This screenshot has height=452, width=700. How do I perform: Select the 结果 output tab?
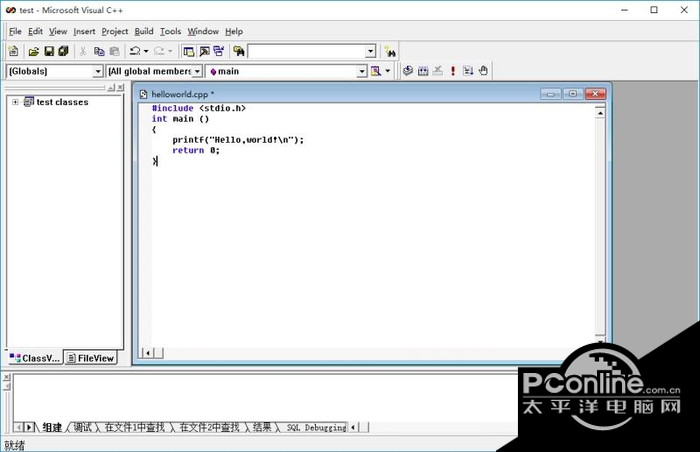262,427
